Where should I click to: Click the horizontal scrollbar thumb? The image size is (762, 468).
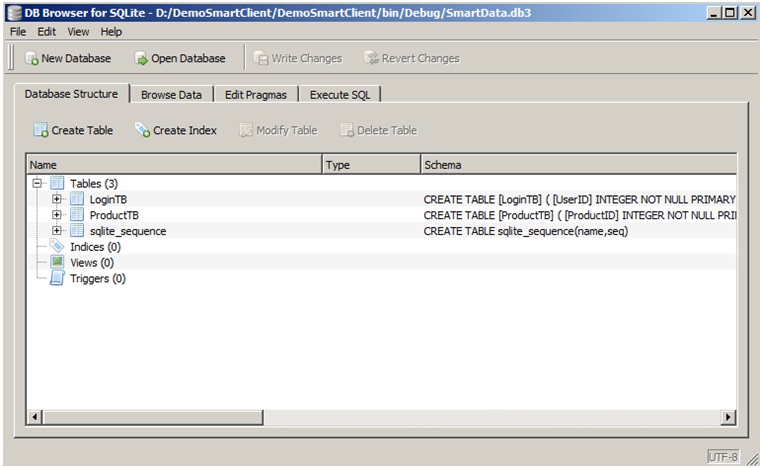click(x=153, y=416)
